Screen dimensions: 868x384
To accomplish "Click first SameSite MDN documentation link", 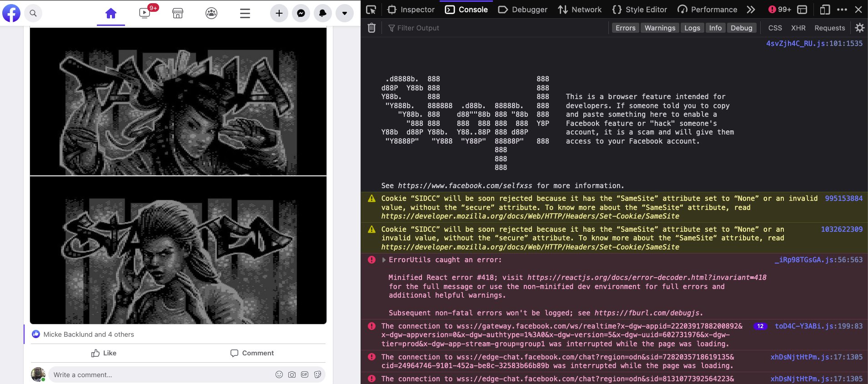I will pos(530,216).
